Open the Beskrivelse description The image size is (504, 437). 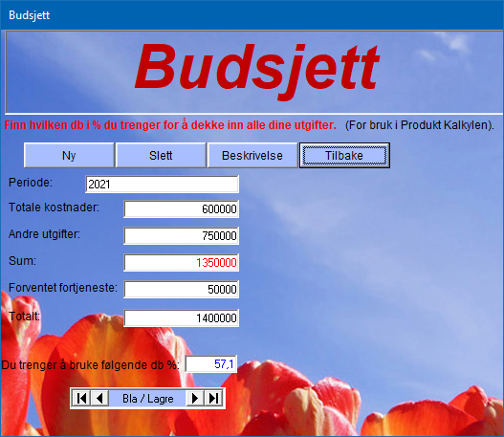click(x=252, y=156)
